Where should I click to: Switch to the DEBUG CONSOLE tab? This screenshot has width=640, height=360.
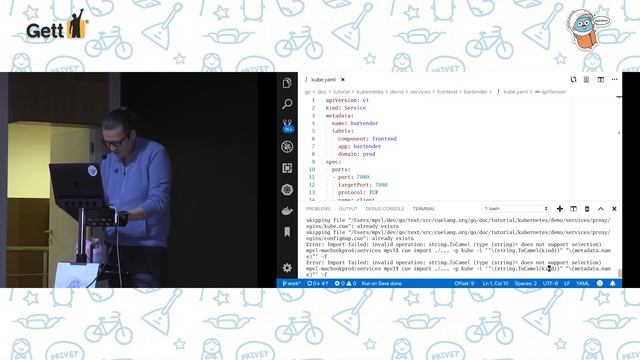pos(385,209)
